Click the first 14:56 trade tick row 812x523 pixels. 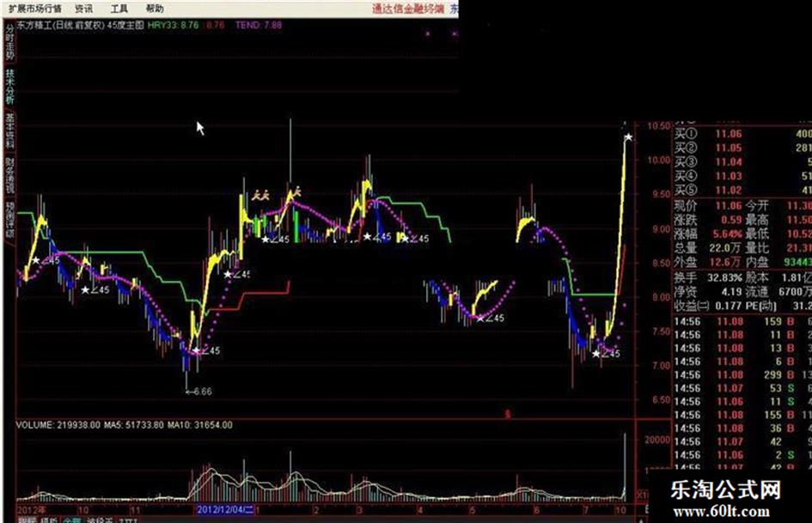742,321
